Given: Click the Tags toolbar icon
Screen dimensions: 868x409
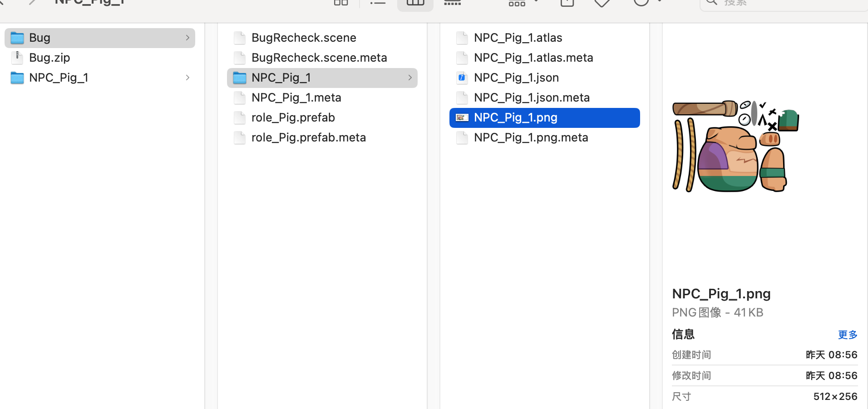Looking at the screenshot, I should [602, 3].
